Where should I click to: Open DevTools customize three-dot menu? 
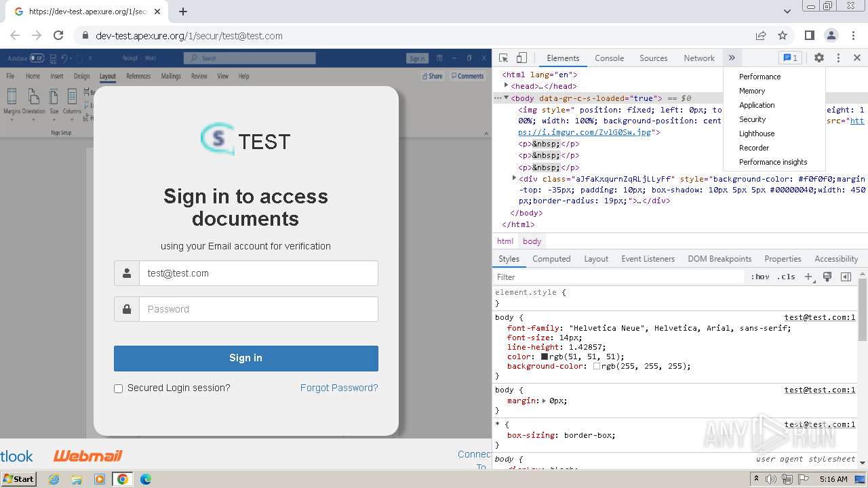pos(838,58)
